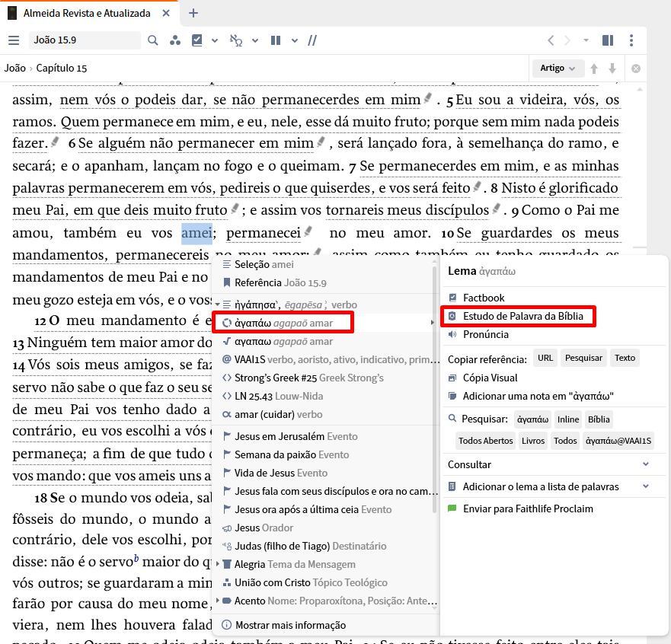Click the double-slash text comparison icon
Viewport: 671px width, 644px height.
click(312, 40)
